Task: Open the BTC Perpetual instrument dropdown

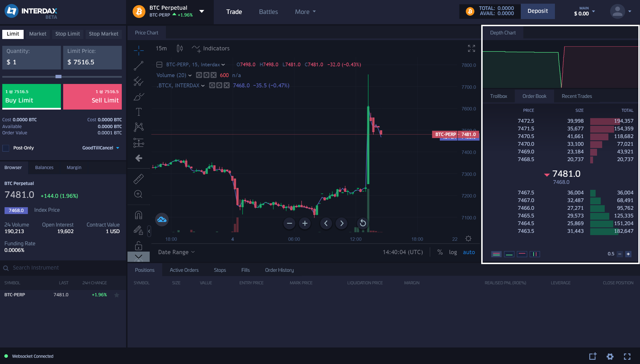Action: [202, 11]
